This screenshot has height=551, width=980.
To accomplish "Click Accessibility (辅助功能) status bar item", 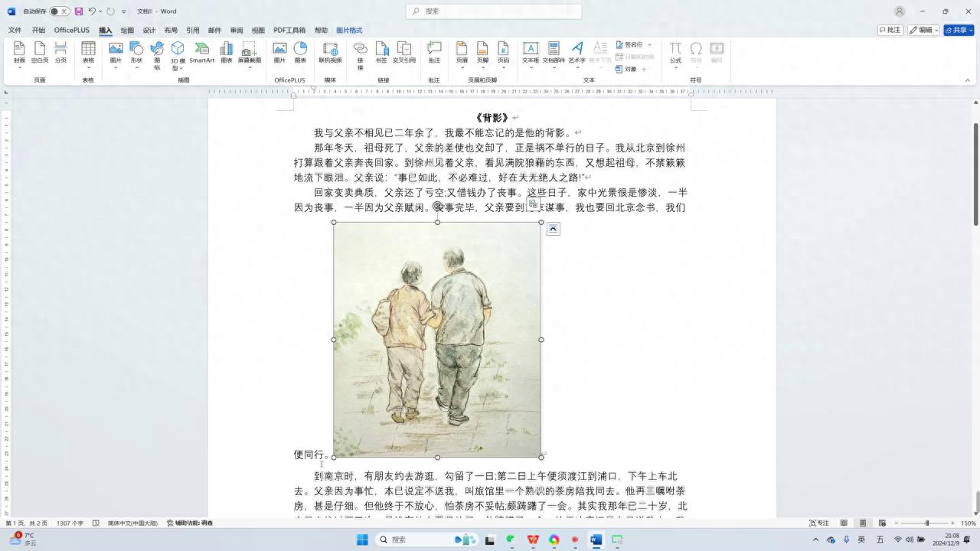I will 190,523.
